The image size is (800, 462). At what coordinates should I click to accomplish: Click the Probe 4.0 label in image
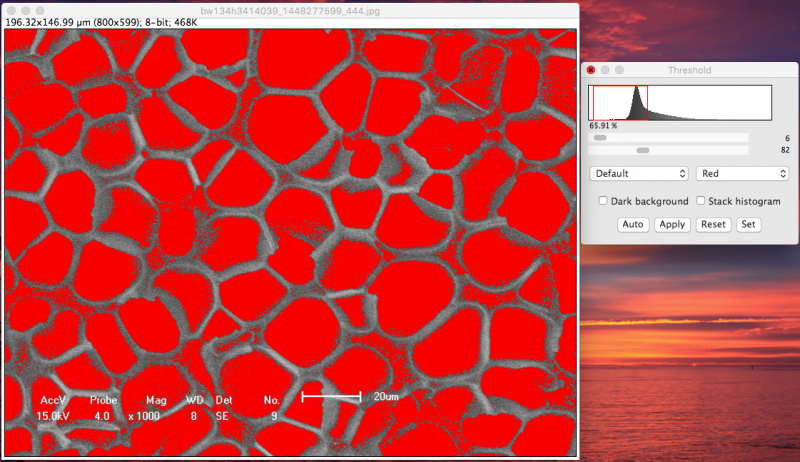coord(103,408)
